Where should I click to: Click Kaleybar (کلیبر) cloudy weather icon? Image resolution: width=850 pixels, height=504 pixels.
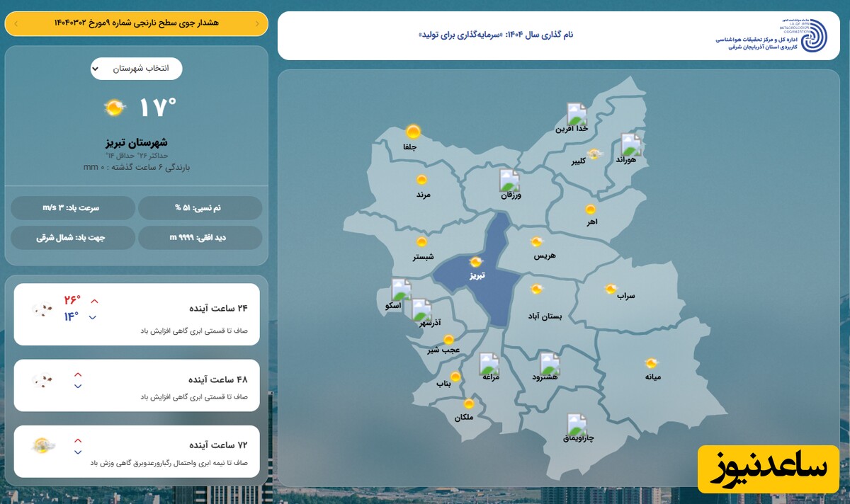coord(594,154)
